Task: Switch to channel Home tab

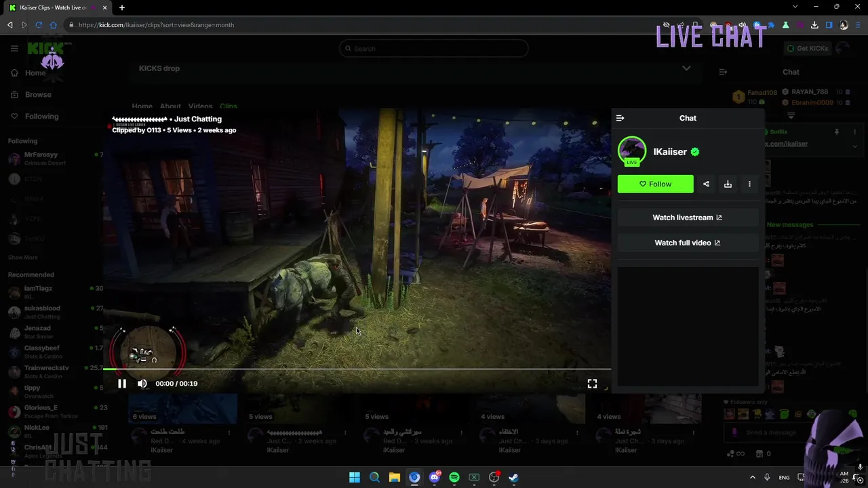Action: [x=142, y=106]
